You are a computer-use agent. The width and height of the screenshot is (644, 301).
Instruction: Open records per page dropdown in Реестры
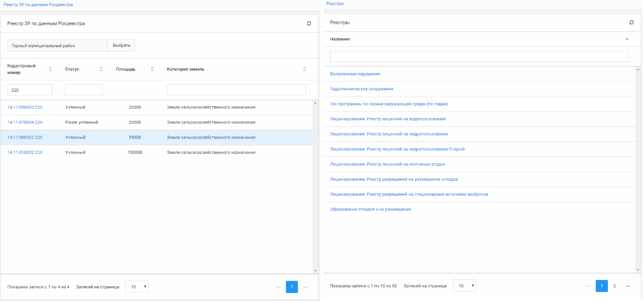464,286
